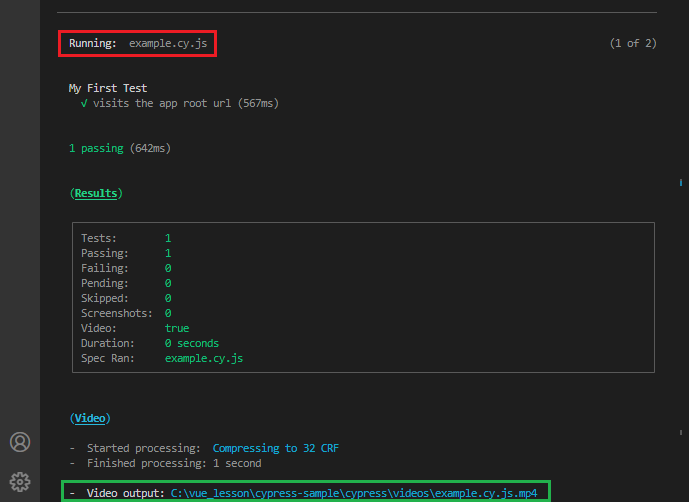Open the Accounts icon in activity bar

[20, 442]
